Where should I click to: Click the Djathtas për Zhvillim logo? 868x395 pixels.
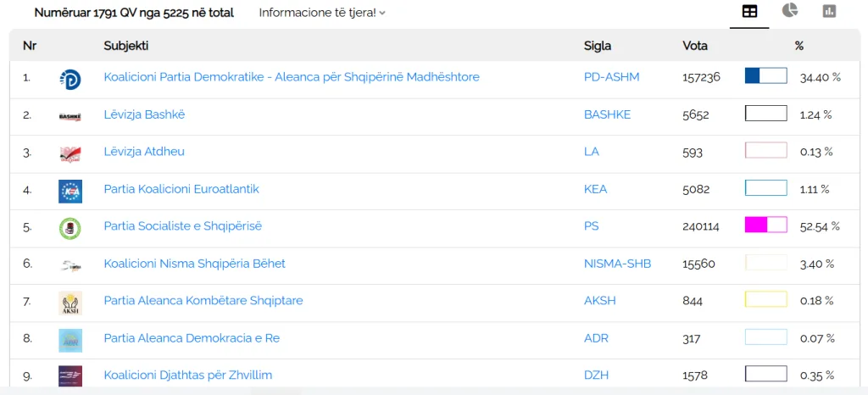pos(70,376)
